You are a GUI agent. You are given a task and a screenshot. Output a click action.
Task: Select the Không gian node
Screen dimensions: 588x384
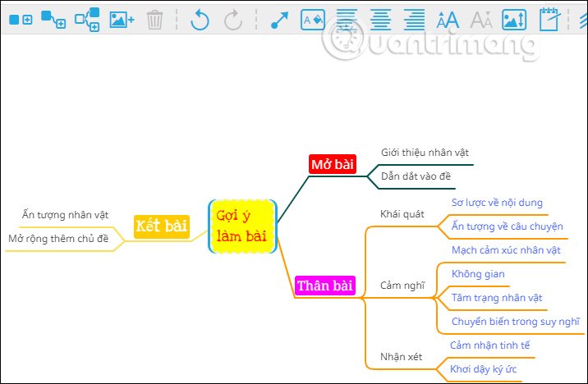478,274
